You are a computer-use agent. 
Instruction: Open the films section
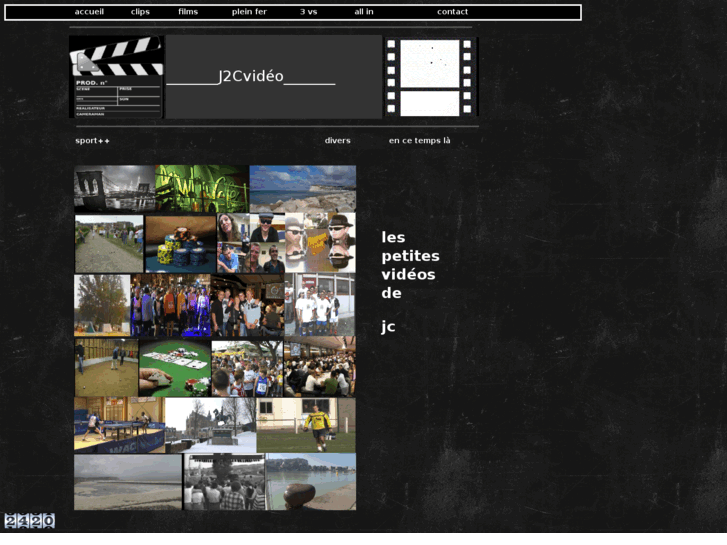pos(188,12)
